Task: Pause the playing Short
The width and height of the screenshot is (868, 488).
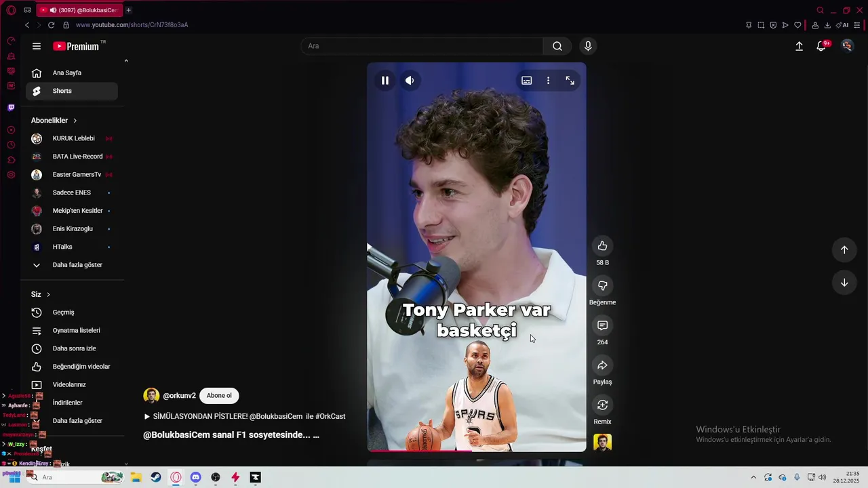Action: click(385, 81)
